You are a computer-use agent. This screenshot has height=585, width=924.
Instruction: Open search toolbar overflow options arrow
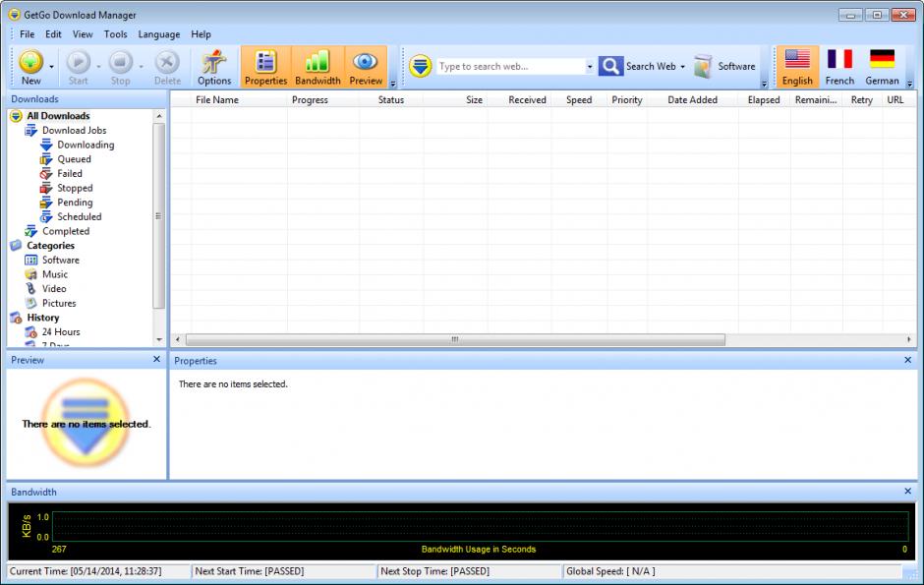[x=765, y=84]
